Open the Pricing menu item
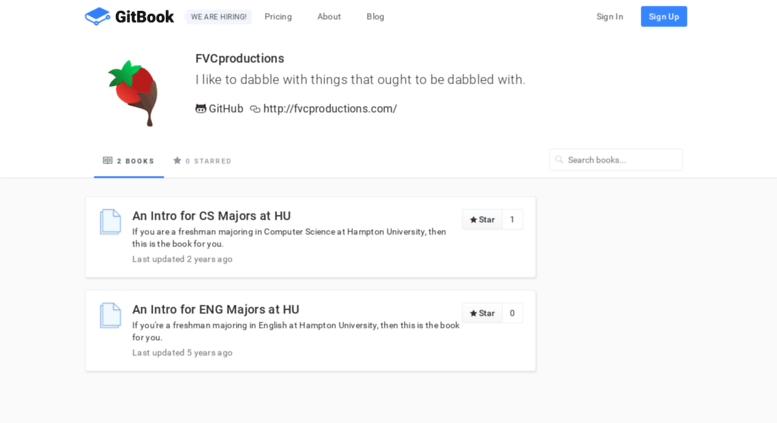Viewport: 777px width, 423px height. click(x=278, y=16)
